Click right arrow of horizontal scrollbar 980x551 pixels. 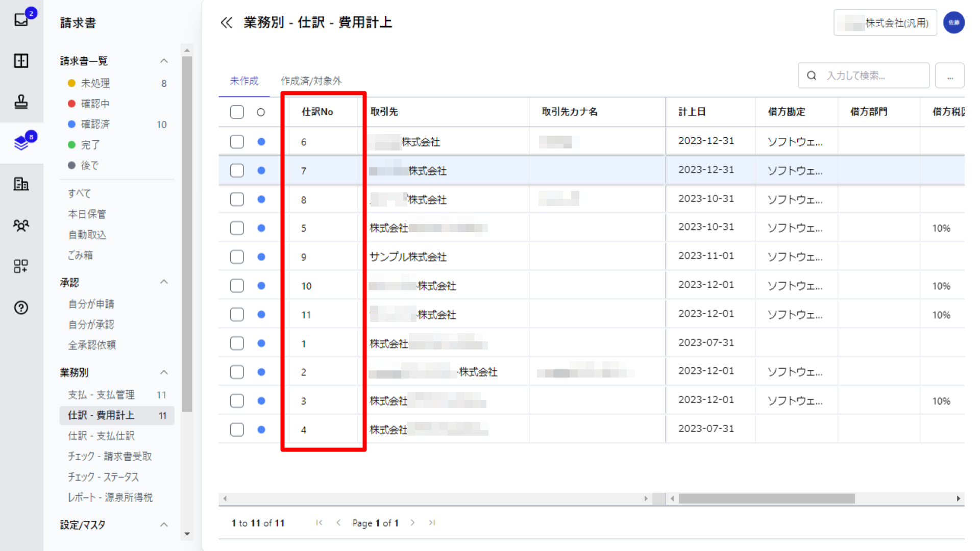(958, 498)
